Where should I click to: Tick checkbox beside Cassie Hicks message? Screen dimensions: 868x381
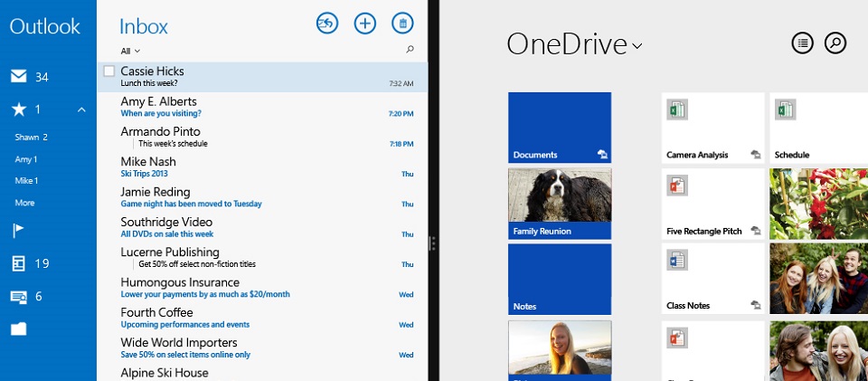[109, 71]
